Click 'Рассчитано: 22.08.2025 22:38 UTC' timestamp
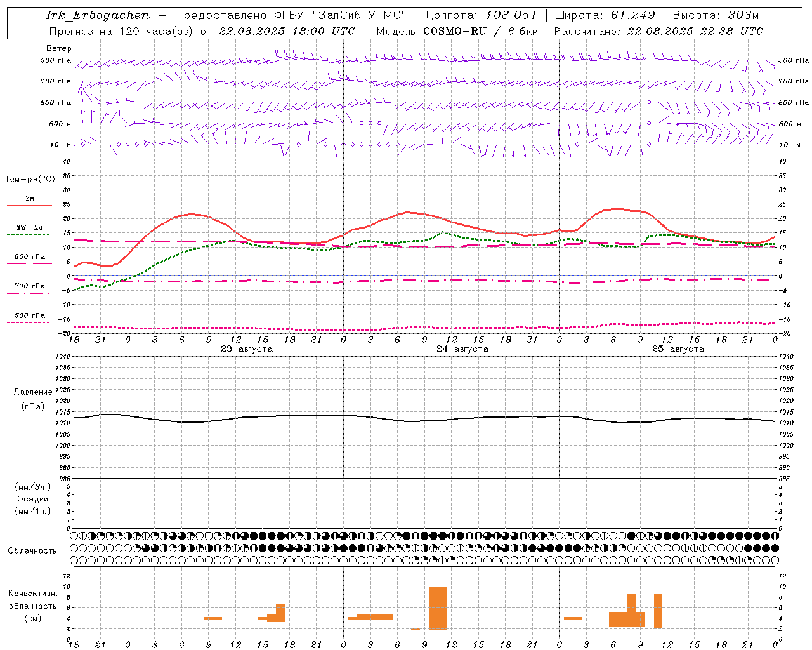The image size is (812, 650). click(658, 31)
